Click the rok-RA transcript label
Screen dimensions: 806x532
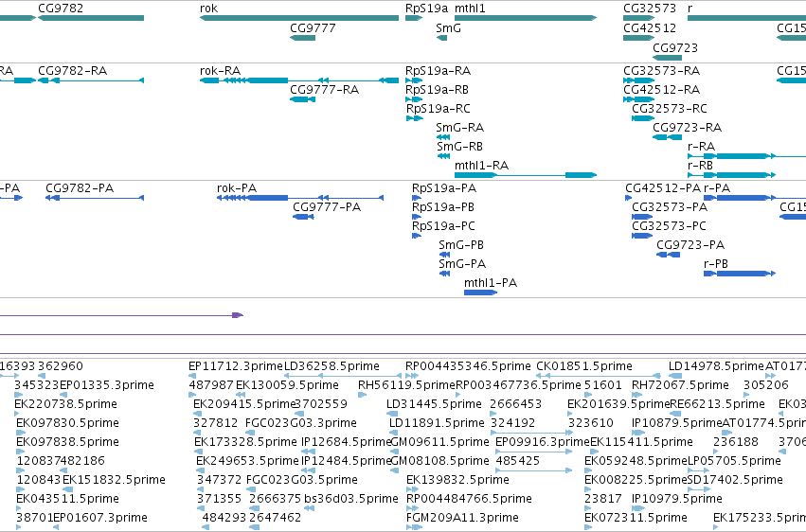(x=220, y=71)
